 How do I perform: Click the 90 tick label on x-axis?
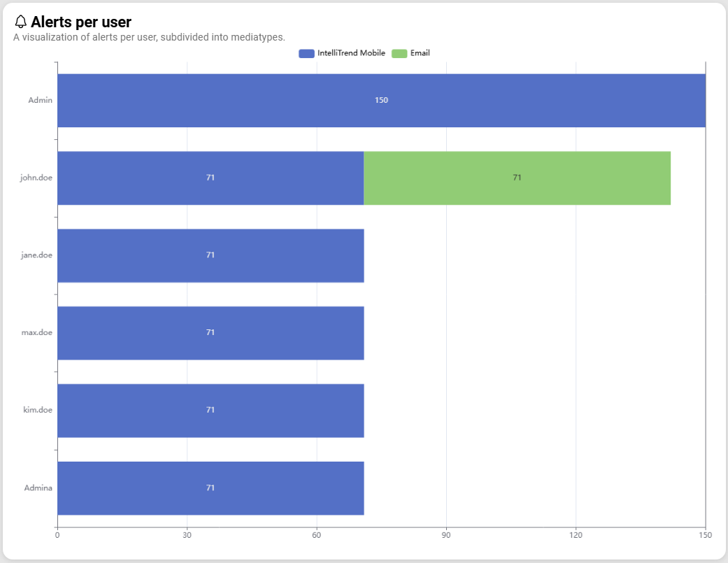[446, 536]
